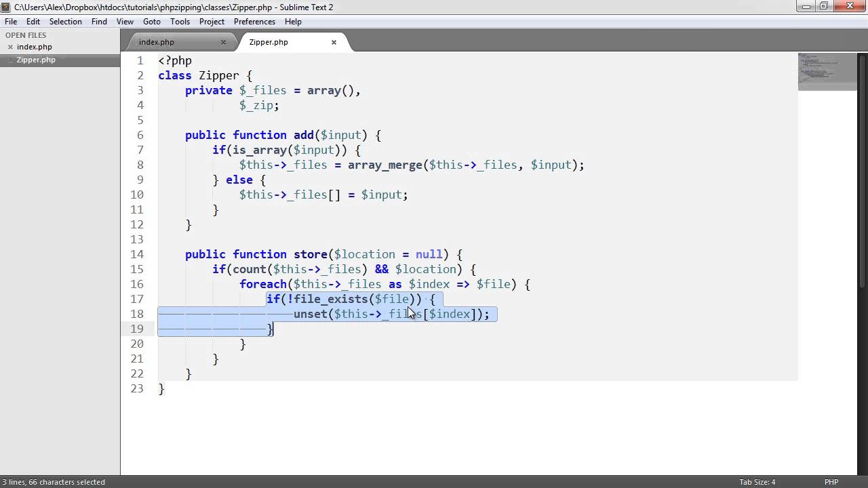Click 'class Zipper {' on line 2
The width and height of the screenshot is (868, 488).
click(x=205, y=75)
